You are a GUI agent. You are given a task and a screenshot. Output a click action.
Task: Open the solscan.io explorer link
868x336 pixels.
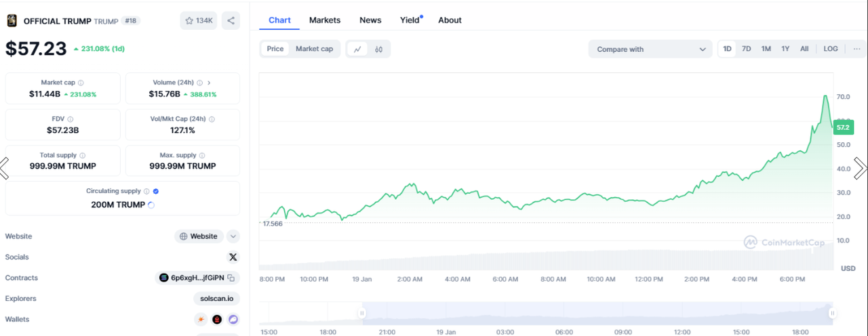[216, 299]
